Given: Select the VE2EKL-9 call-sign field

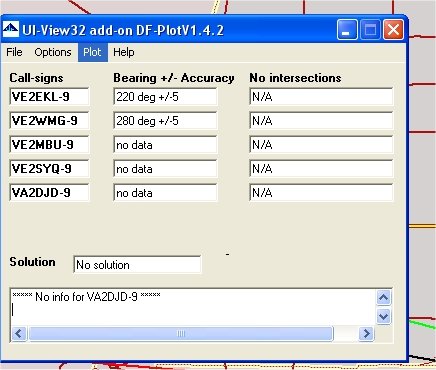Looking at the screenshot, I should [49, 97].
